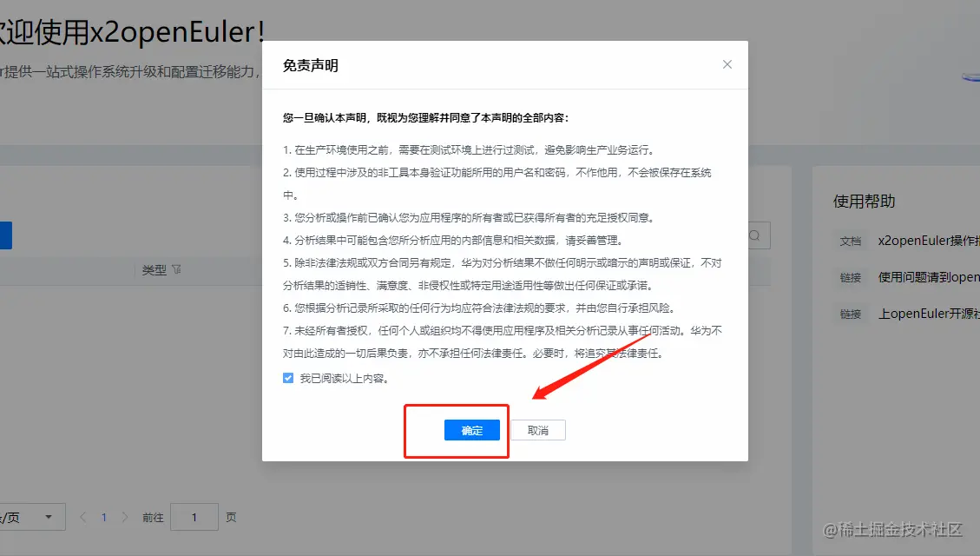The height and width of the screenshot is (556, 980).
Task: Click the 类型 column header
Action: click(x=154, y=270)
